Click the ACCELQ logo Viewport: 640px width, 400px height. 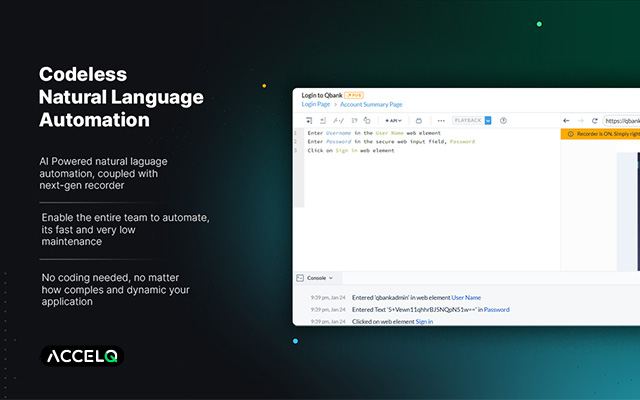coord(85,357)
